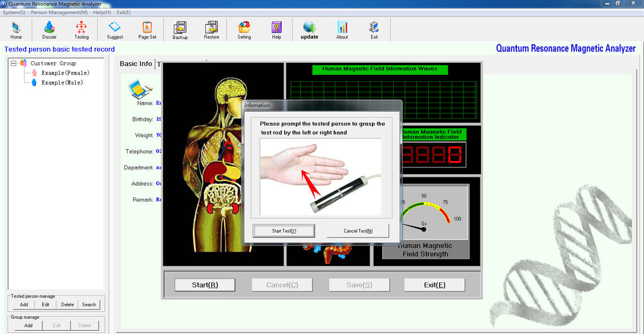Select Example(Female) in customer tree
This screenshot has height=334, width=644.
(x=65, y=73)
